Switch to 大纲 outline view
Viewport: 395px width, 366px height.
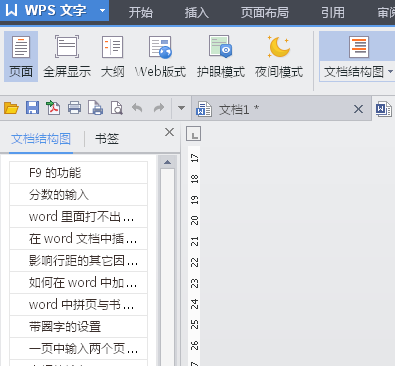click(113, 57)
